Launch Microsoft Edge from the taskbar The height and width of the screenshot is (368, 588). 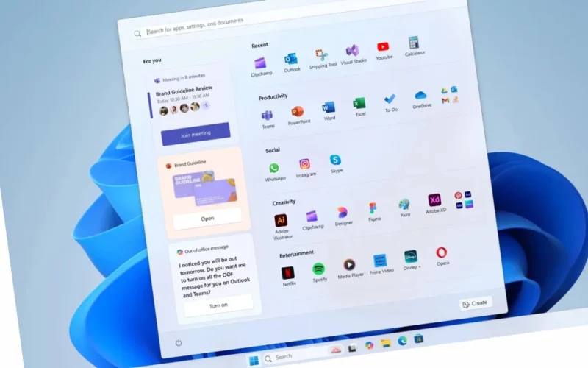402,340
